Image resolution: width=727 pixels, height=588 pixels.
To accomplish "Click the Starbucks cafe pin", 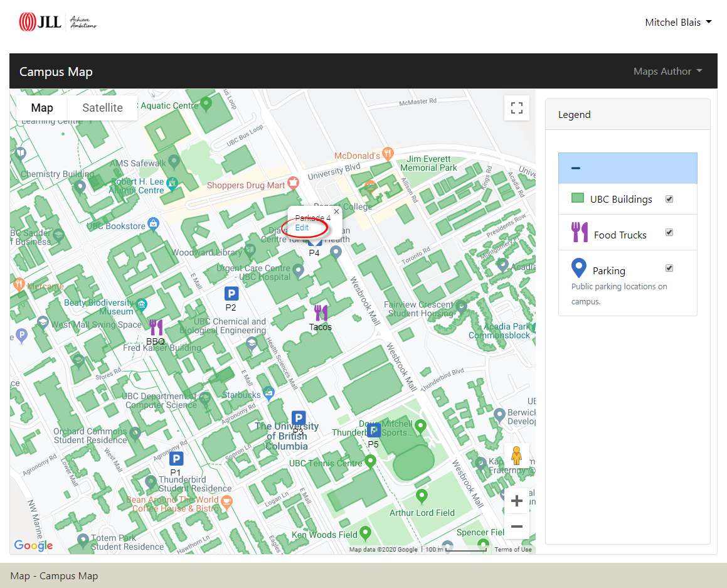I will (268, 393).
